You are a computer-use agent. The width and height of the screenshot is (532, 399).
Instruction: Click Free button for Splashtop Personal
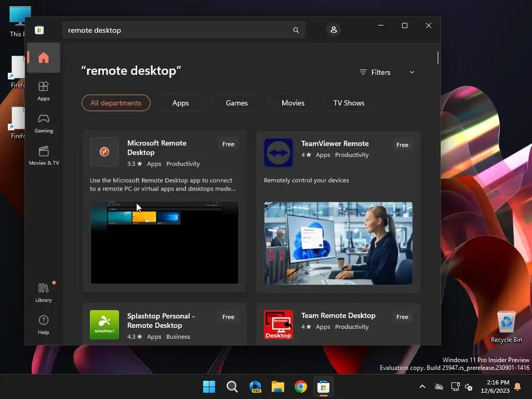(x=229, y=317)
